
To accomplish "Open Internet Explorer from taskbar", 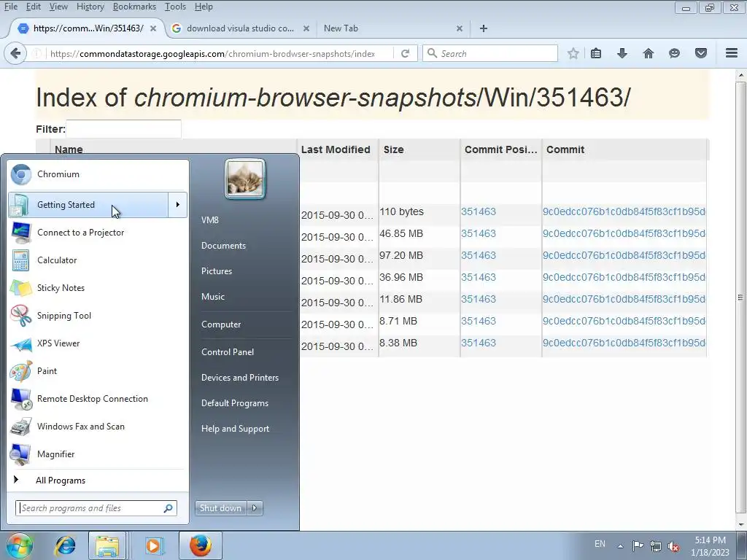I will [65, 545].
